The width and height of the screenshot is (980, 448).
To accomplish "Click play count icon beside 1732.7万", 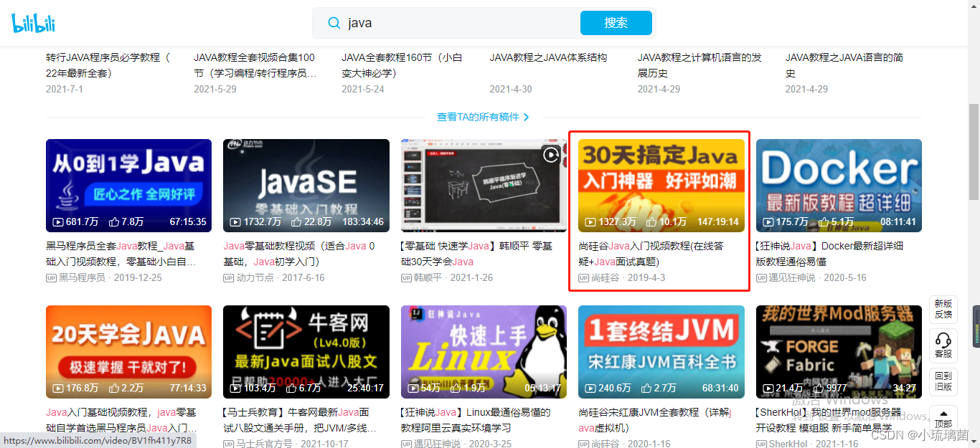I will [x=235, y=222].
